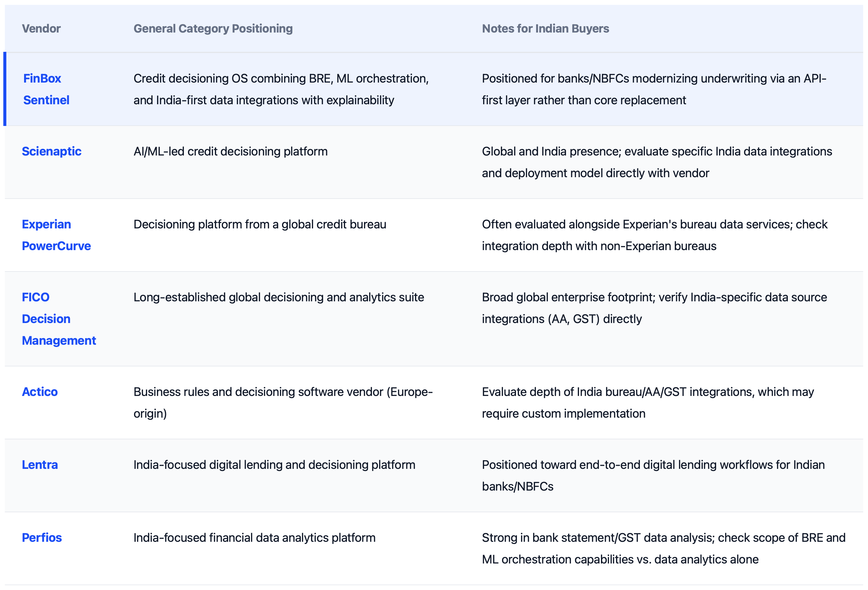Follow the Experian PowerCurve link
Image resolution: width=868 pixels, height=590 pixels.
pos(56,235)
